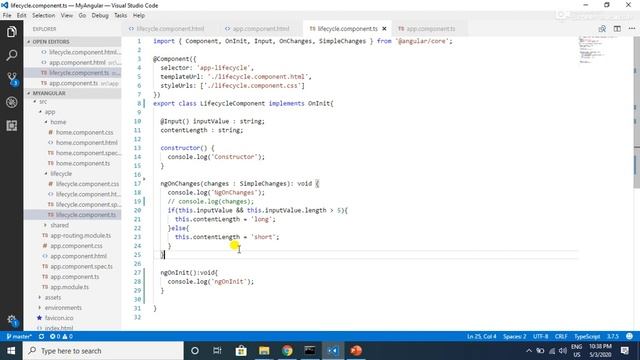640x360 pixels.
Task: Expand the assets folder
Action: tap(40, 297)
